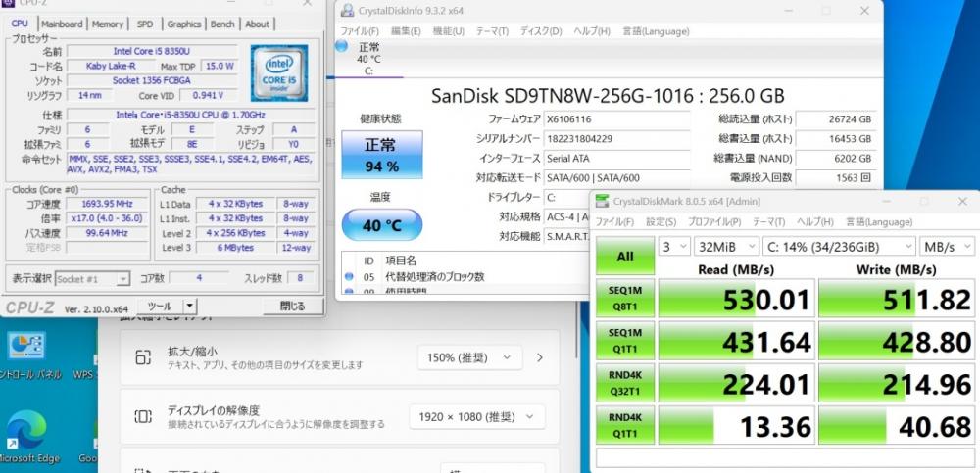This screenshot has height=473, width=980.
Task: Click the green All benchmark button
Action: click(x=625, y=256)
